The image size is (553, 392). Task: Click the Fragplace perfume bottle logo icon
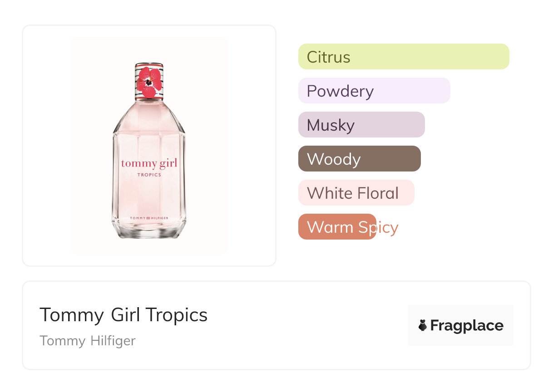(423, 325)
